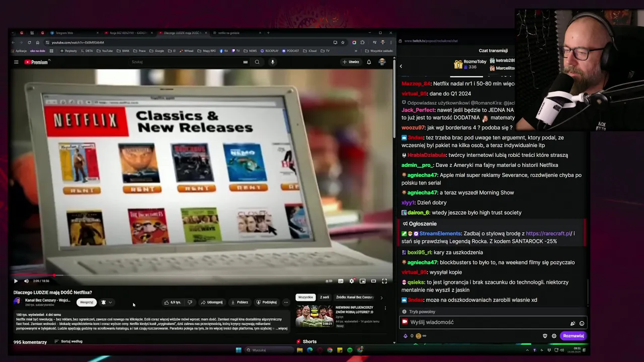Dislike the video with thumbs down
Screen dimensions: 644x362
[190, 302]
